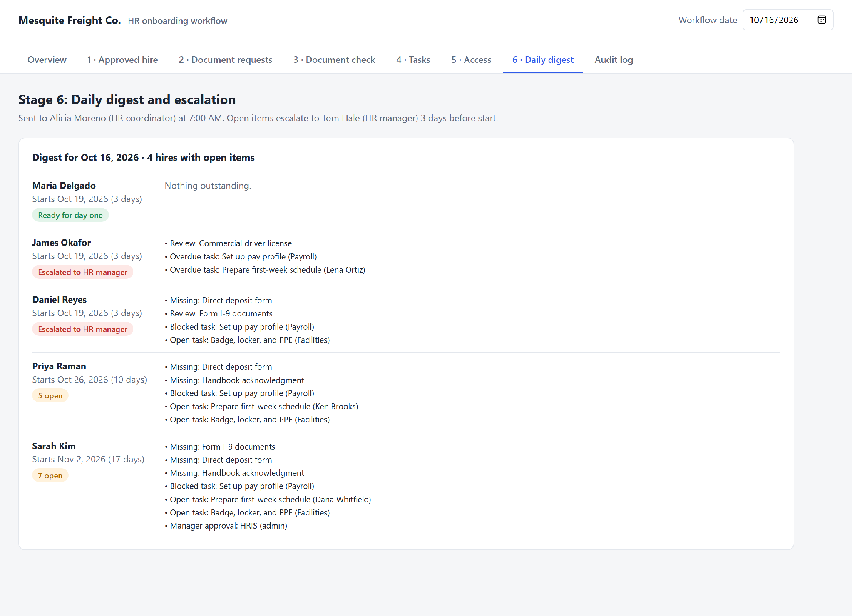Click Sarah Kim's Badge, locker, and PPE task
The width and height of the screenshot is (852, 616).
pos(247,512)
